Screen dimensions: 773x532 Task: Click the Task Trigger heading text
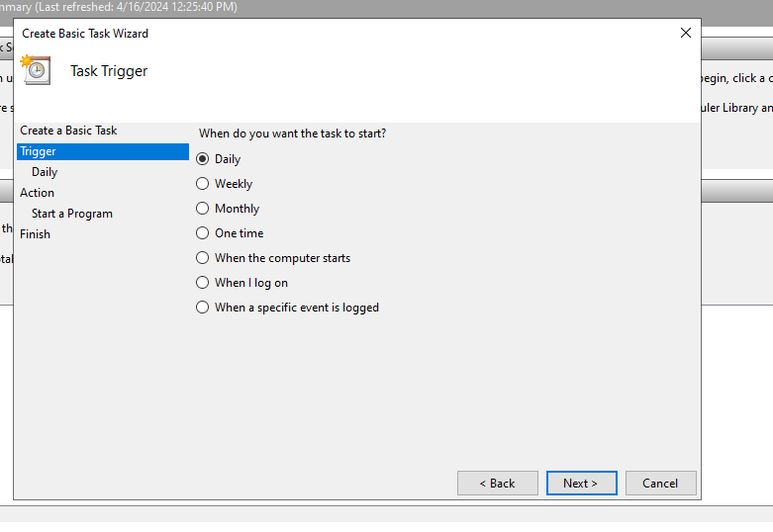pyautogui.click(x=109, y=71)
